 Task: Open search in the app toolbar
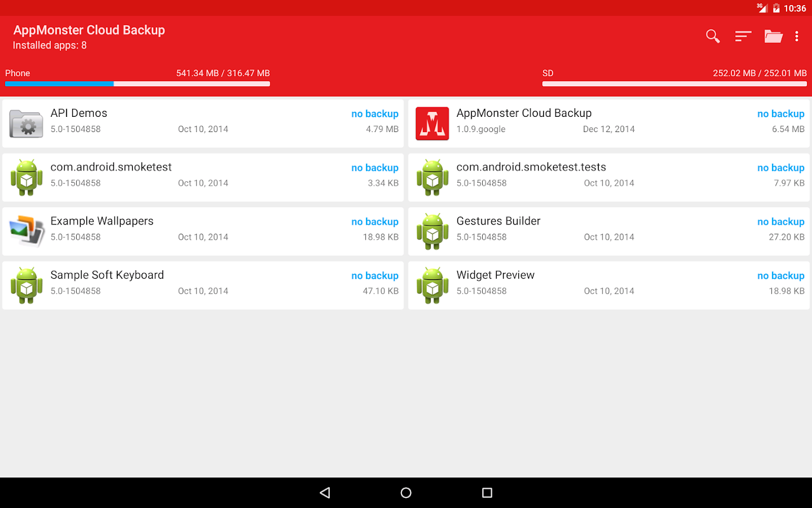click(x=713, y=37)
